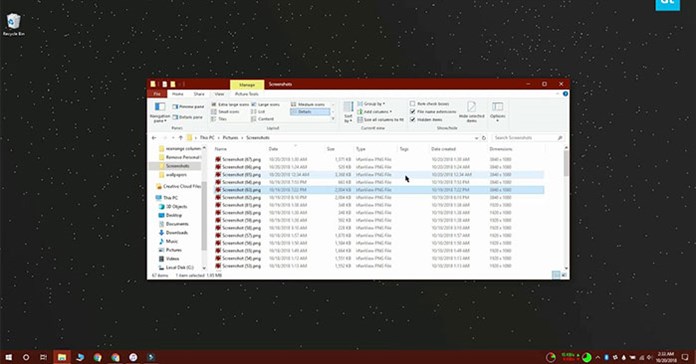Click File Explorer on the taskbar
The width and height of the screenshot is (696, 364).
62,357
